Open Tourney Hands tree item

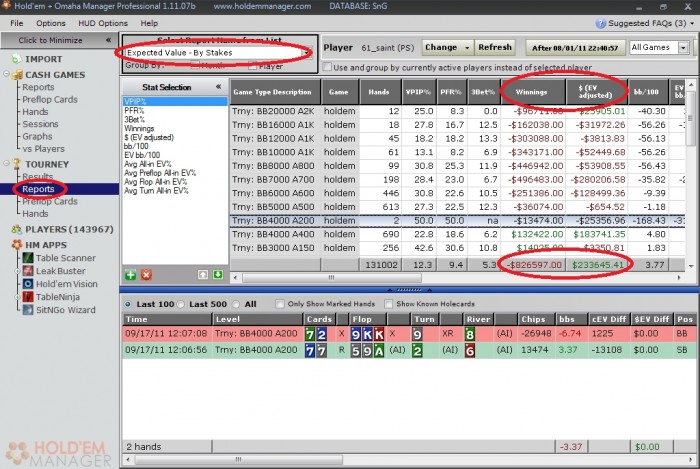[35, 214]
